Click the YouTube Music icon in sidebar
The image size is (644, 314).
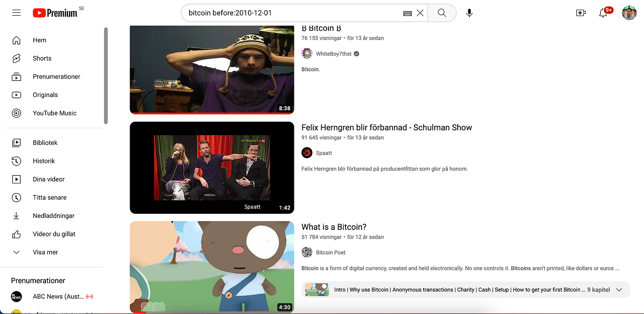tap(17, 113)
